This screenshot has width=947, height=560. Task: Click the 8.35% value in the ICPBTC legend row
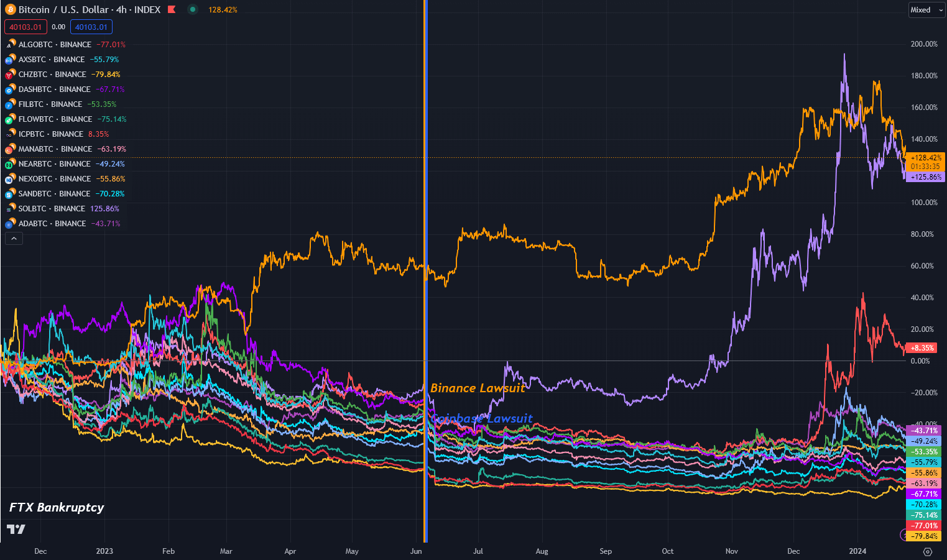click(99, 134)
